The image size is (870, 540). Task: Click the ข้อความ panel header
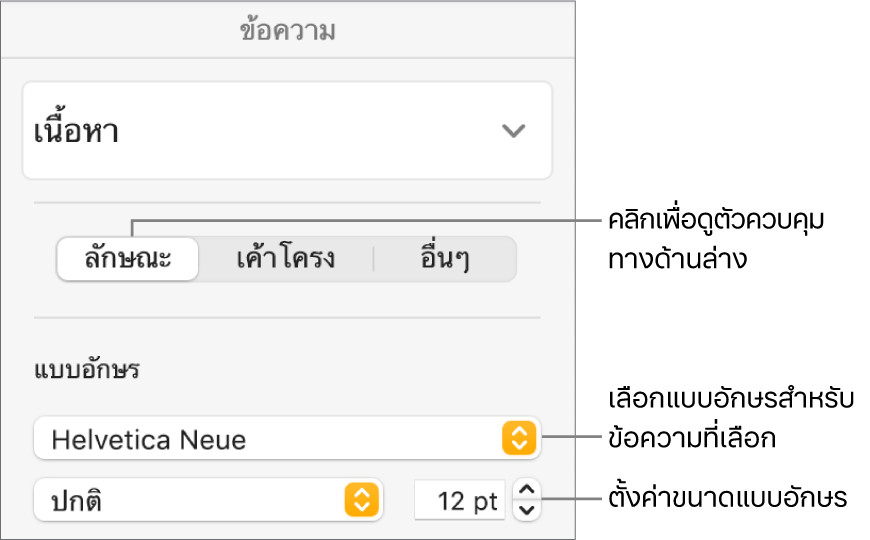click(287, 31)
